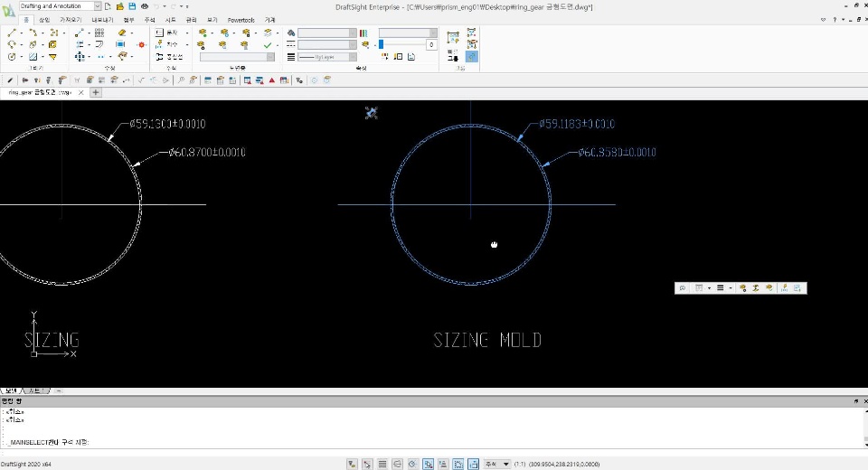The width and height of the screenshot is (868, 470).
Task: Toggle the three horizontal lines status bar icon
Action: [382, 464]
